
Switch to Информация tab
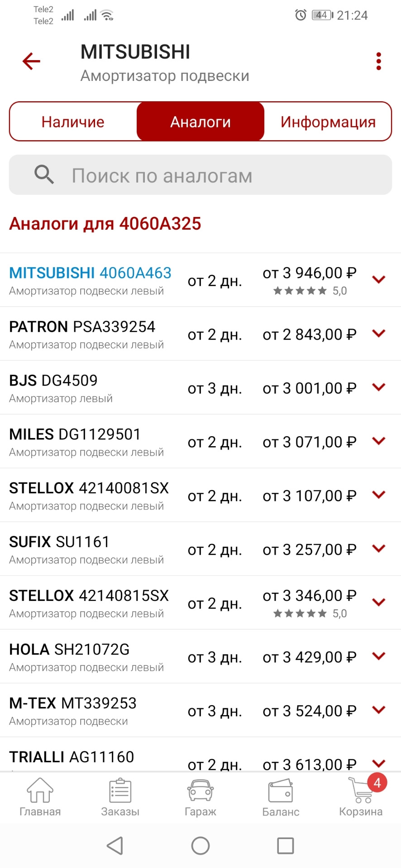[328, 122]
